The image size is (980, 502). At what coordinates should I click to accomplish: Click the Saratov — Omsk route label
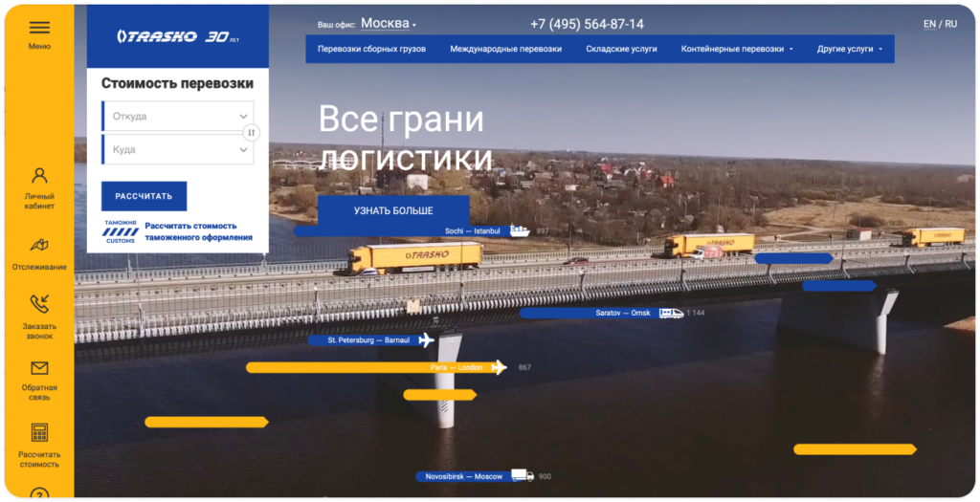pyautogui.click(x=623, y=313)
